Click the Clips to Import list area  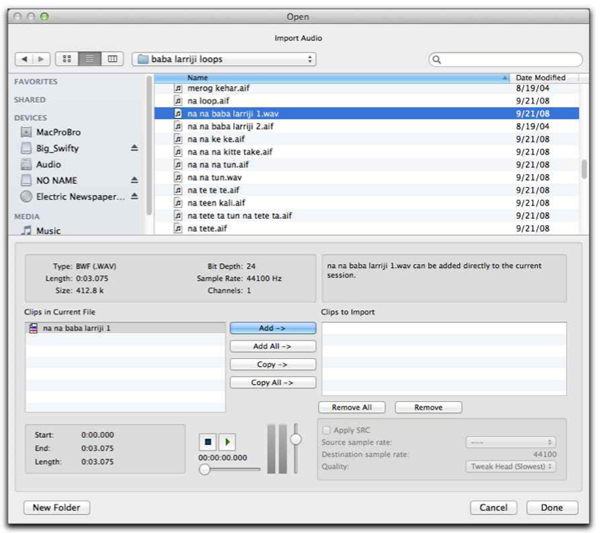click(x=444, y=359)
